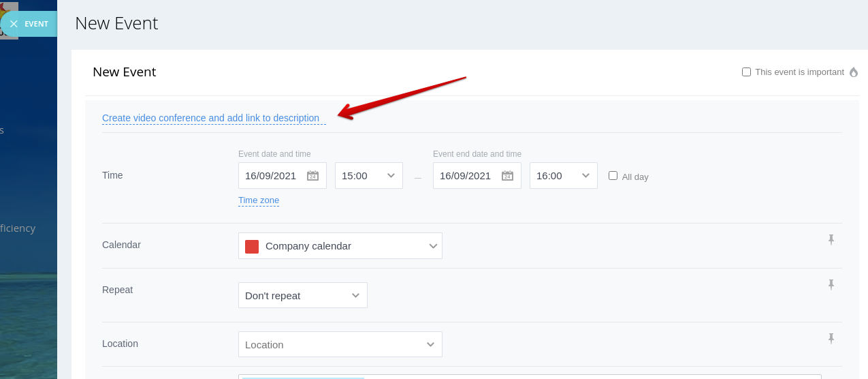Open the 'Don't repeat' dropdown

coord(302,295)
